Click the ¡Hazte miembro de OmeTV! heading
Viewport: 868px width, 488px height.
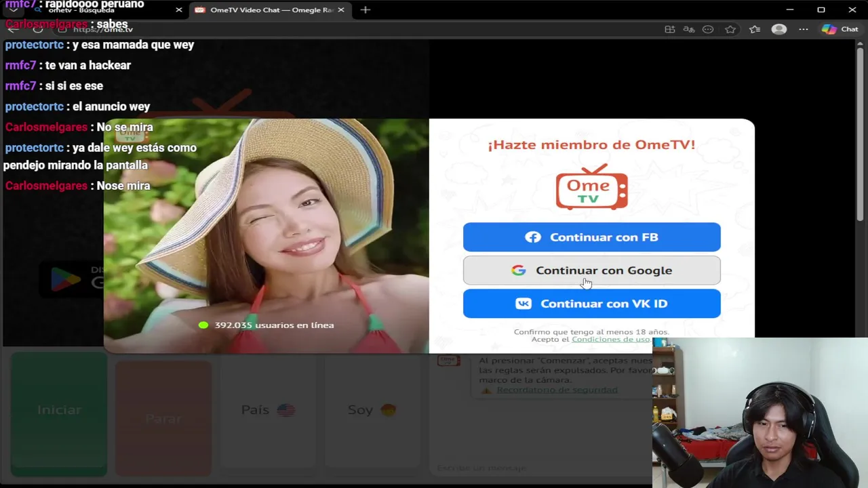tap(591, 144)
